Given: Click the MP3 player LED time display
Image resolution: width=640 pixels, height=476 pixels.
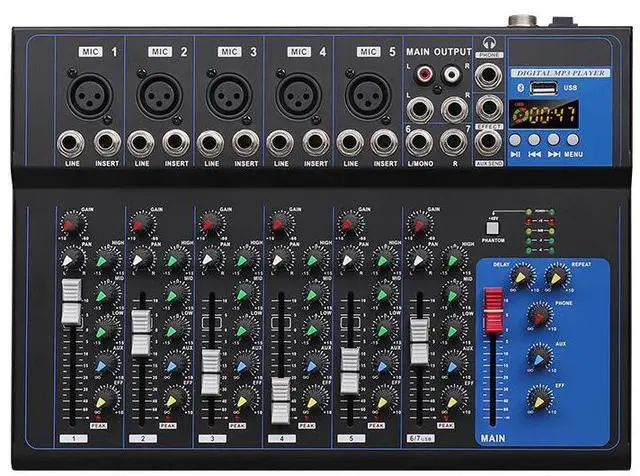Looking at the screenshot, I should pos(544,114).
